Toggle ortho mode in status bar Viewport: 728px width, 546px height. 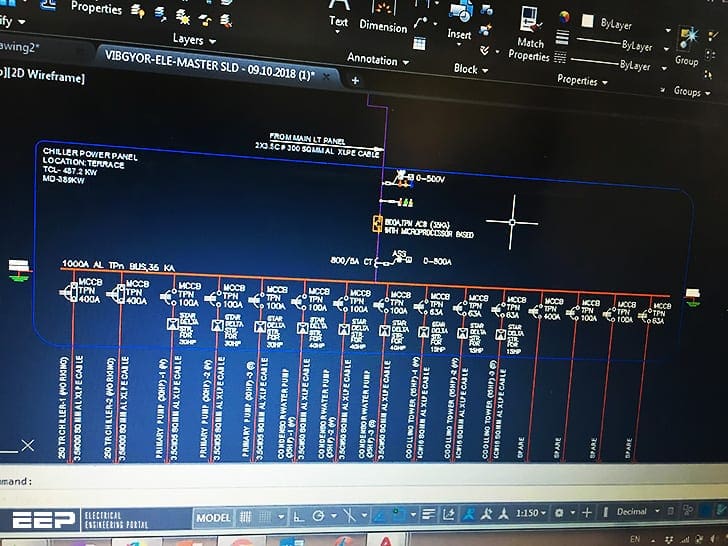(299, 516)
